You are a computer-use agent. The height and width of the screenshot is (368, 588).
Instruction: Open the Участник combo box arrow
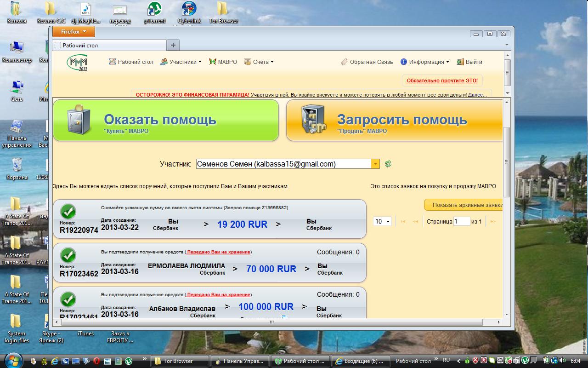tap(375, 164)
